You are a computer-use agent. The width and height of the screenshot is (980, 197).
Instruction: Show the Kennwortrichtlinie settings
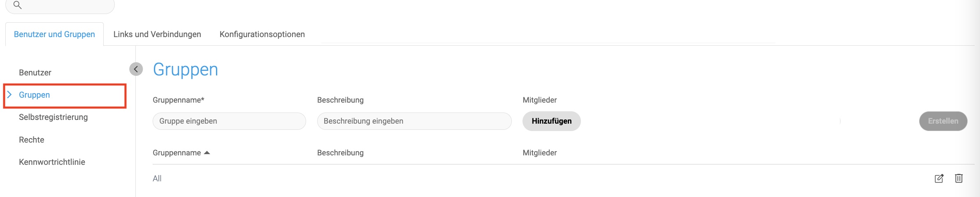pos(52,162)
